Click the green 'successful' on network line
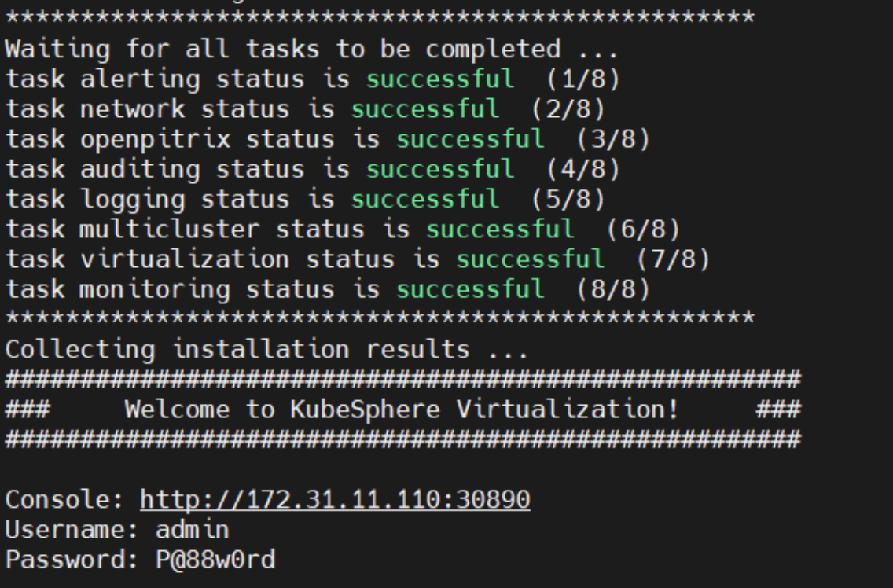The width and height of the screenshot is (893, 588). [x=424, y=108]
